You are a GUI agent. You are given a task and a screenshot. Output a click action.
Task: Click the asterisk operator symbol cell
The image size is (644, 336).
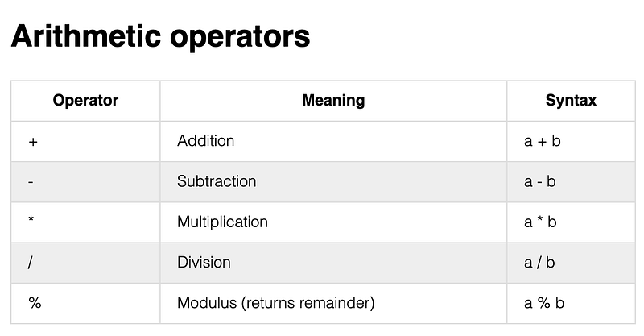click(85, 222)
